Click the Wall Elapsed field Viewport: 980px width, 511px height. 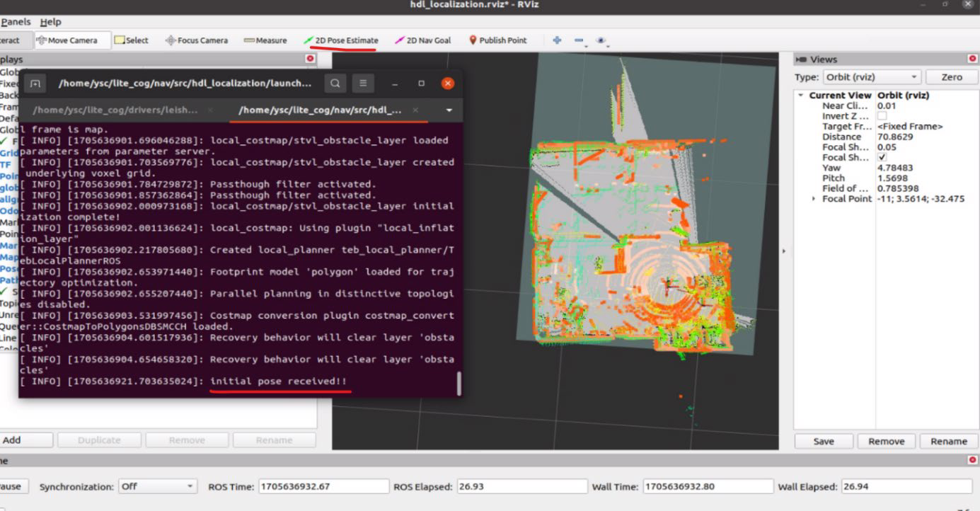(x=906, y=487)
